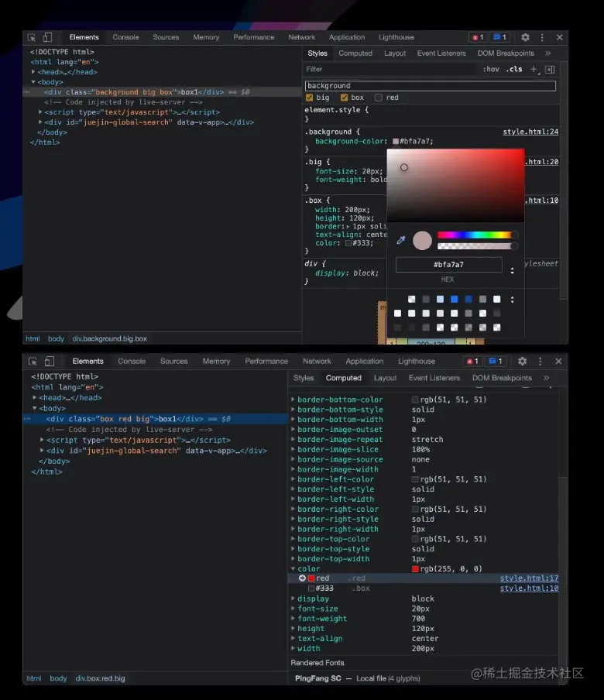604x700 pixels.
Task: Enable the red class checkbox
Action: (x=379, y=98)
